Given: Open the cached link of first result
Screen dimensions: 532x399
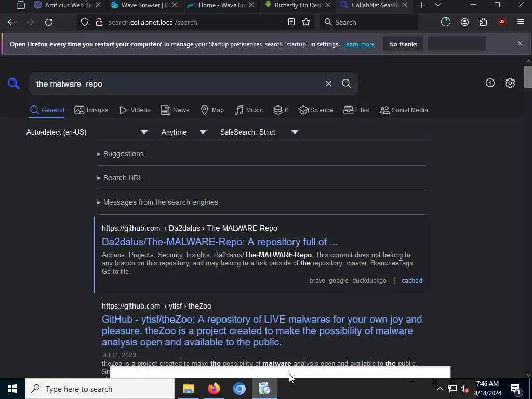Looking at the screenshot, I should pos(412,281).
